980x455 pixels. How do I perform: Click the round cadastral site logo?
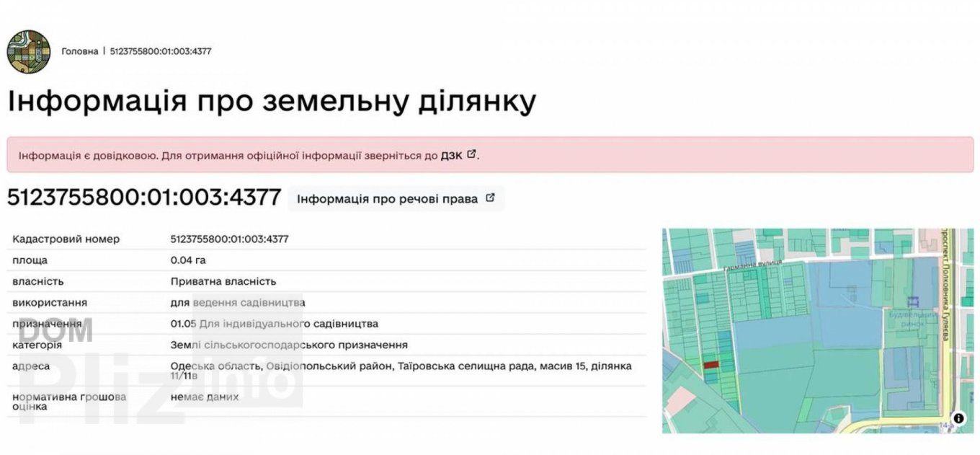click(x=28, y=51)
